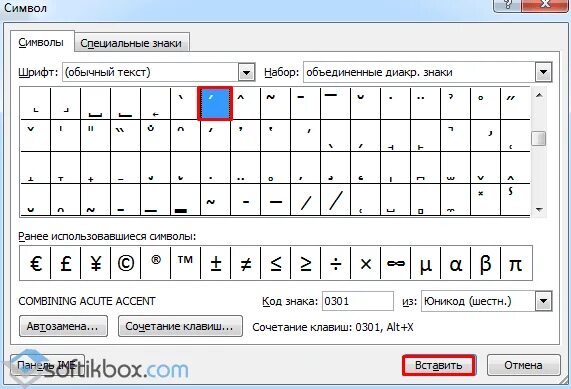Select the combining double acute accent symbol
This screenshot has height=389, width=571.
point(515,103)
